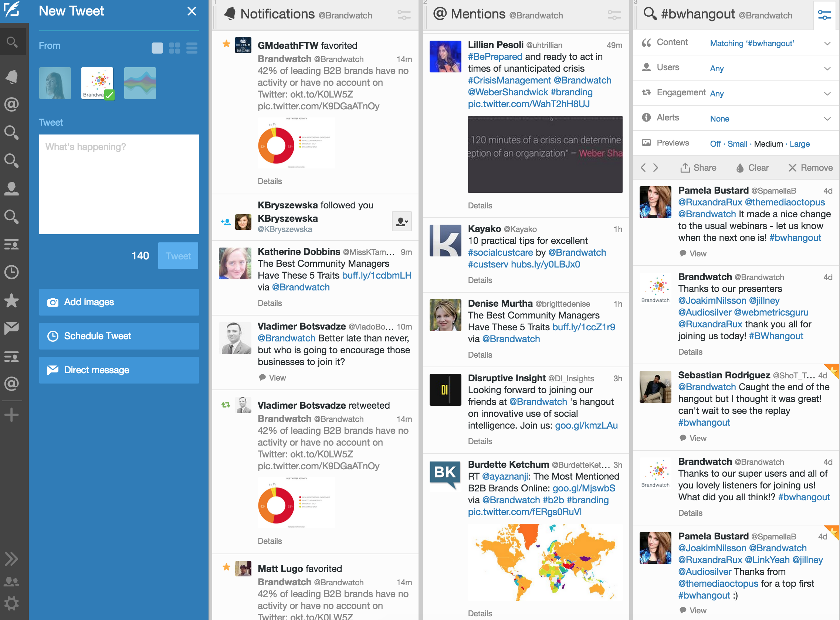Open hubs.ly/y0LBJx0 link in Kayako tweet
The image size is (840, 620).
545,264
